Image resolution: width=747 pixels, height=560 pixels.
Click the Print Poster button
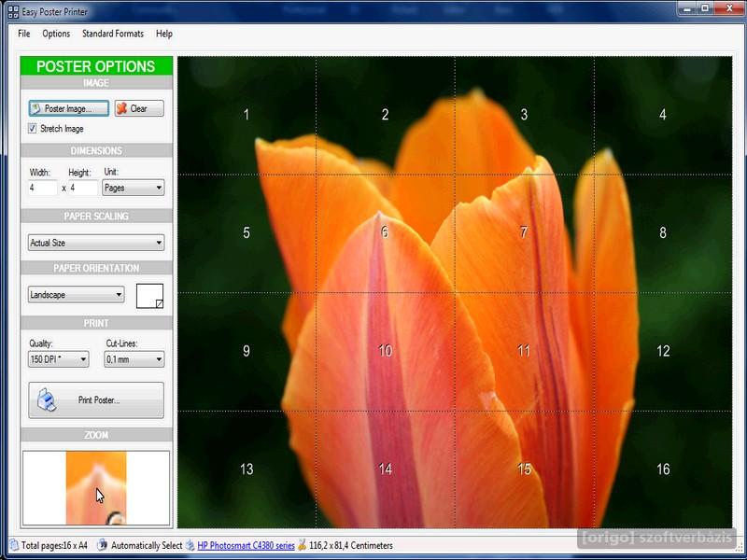96,400
